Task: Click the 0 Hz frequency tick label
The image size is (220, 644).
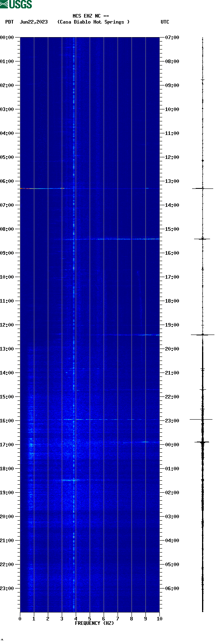Action: [20, 619]
